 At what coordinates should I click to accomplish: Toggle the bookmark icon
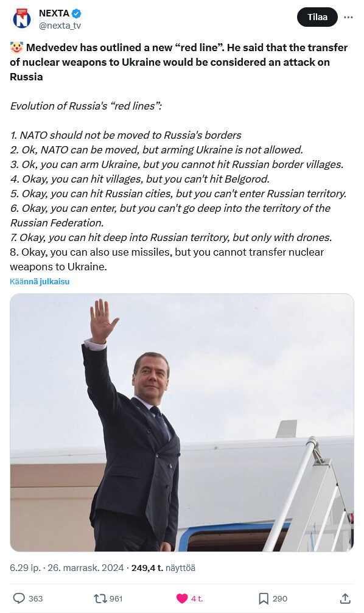pos(264,598)
